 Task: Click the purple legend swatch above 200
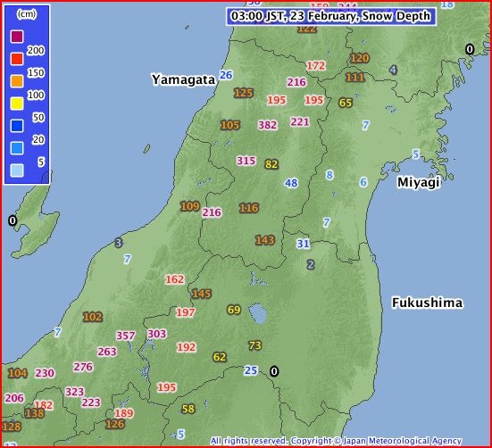click(17, 37)
